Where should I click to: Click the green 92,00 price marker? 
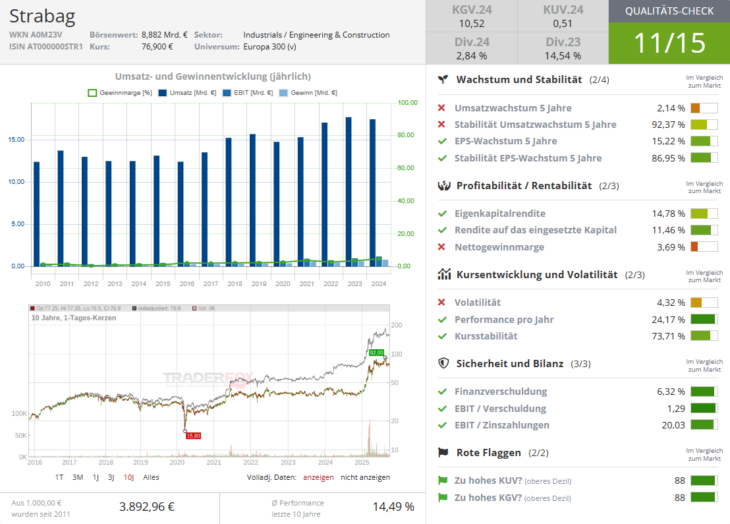tap(376, 353)
